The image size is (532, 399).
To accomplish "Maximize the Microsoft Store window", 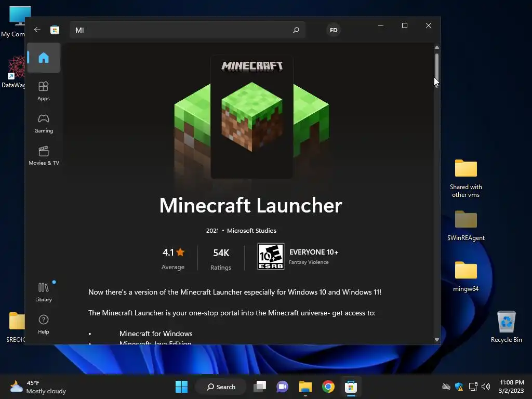I will 404,25.
